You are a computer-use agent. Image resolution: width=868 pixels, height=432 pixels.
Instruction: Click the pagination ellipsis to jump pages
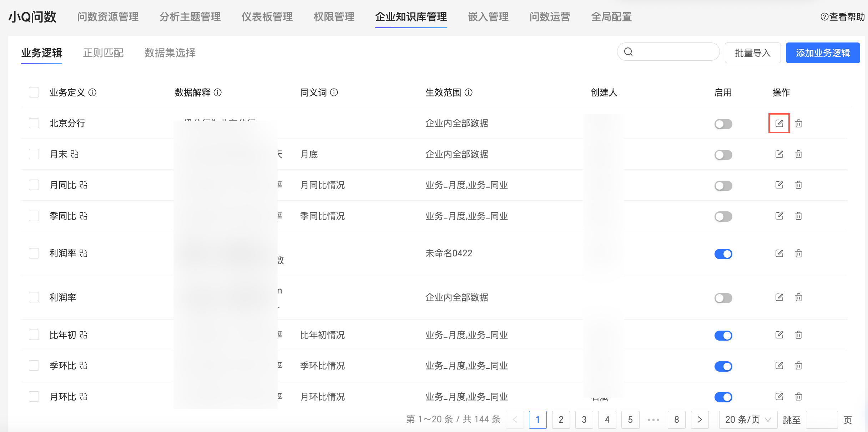point(653,420)
